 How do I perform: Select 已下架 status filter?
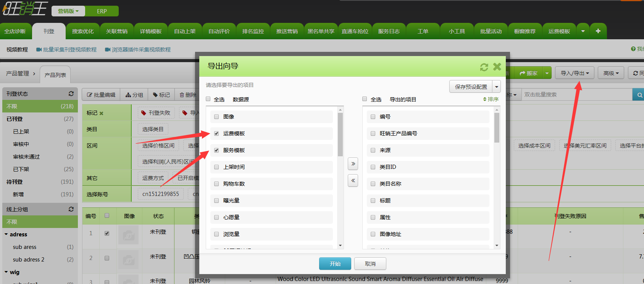click(21, 169)
